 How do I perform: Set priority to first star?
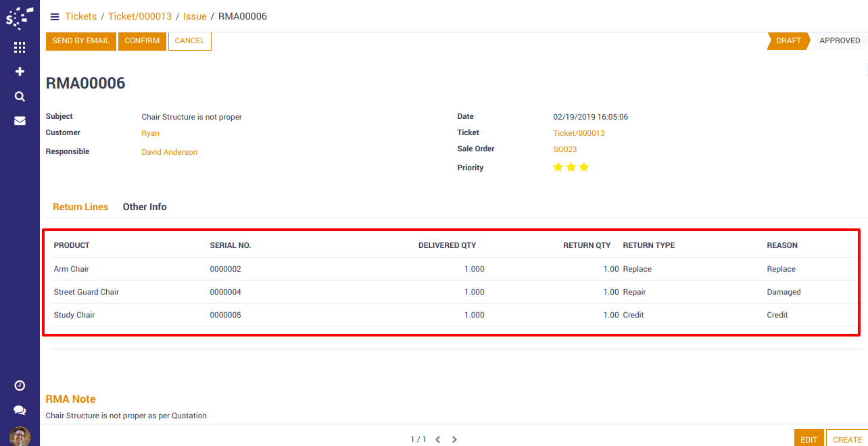pos(558,167)
